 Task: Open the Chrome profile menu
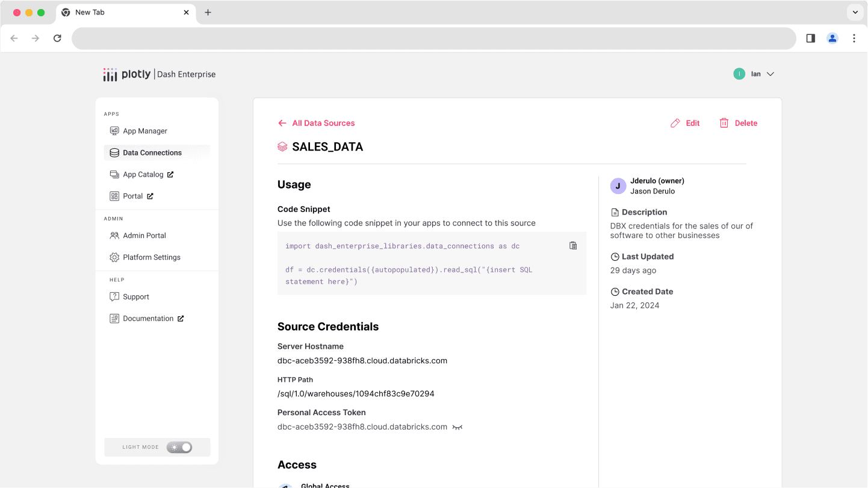(832, 38)
